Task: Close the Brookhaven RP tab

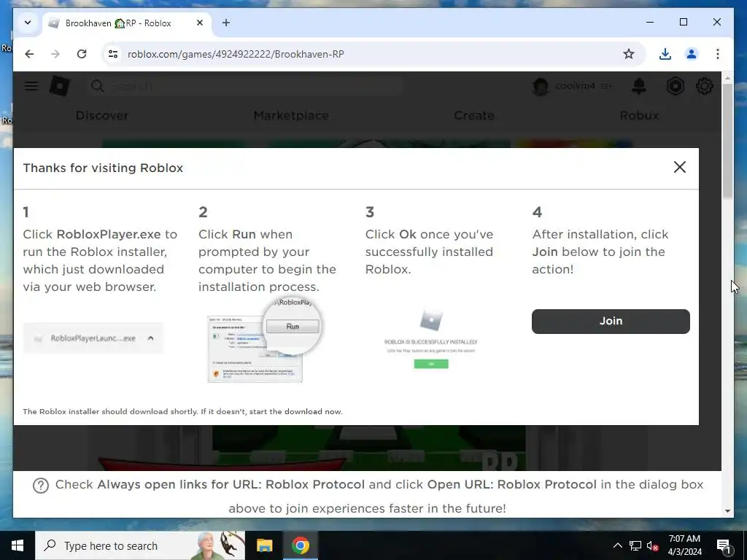Action: (x=200, y=23)
